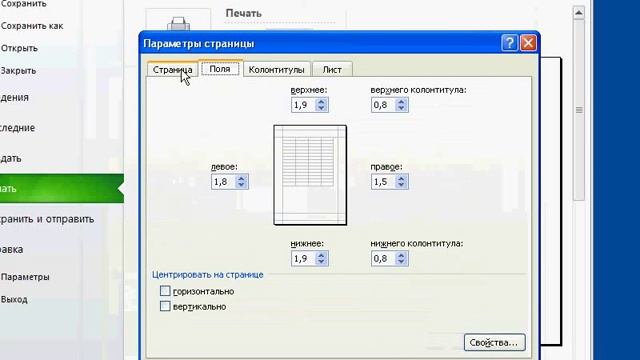
Task: Open Параметры in backstage menu
Action: (25, 277)
